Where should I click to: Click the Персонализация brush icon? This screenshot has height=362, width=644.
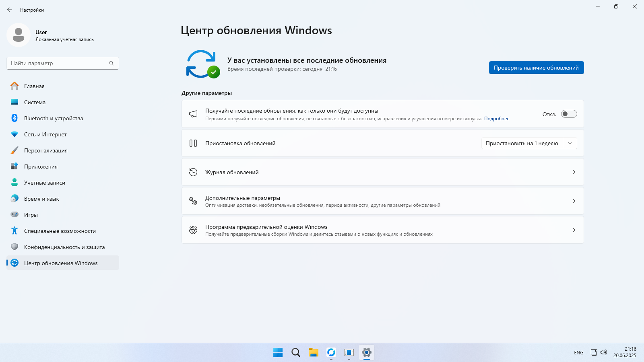[x=14, y=150]
